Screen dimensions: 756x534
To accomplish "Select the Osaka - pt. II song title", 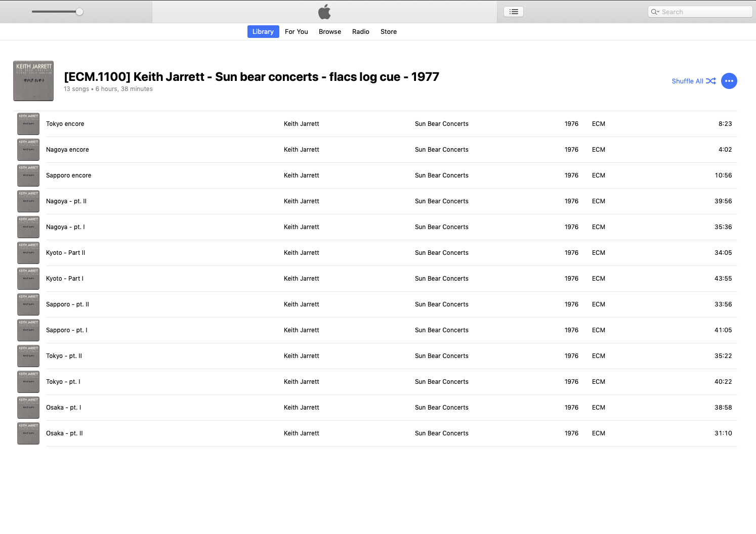I will pyautogui.click(x=65, y=433).
